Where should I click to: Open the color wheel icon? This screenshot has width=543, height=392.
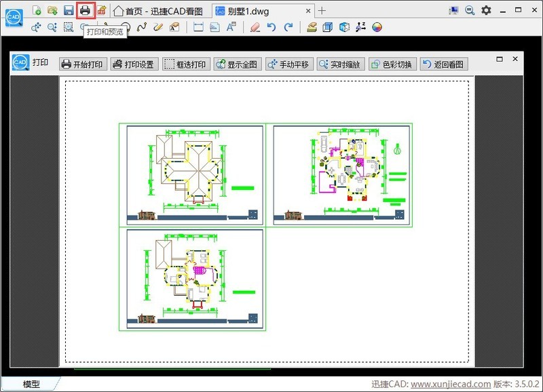coord(377,27)
